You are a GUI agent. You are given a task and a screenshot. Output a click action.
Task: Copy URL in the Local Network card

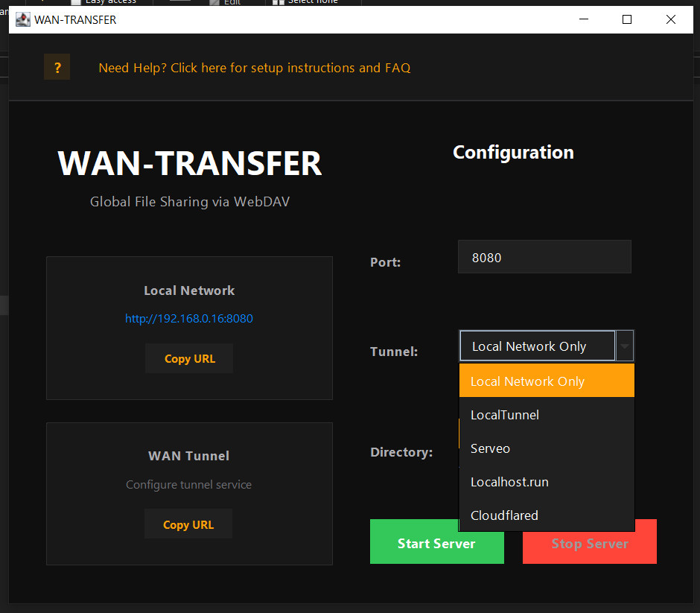[x=189, y=358]
